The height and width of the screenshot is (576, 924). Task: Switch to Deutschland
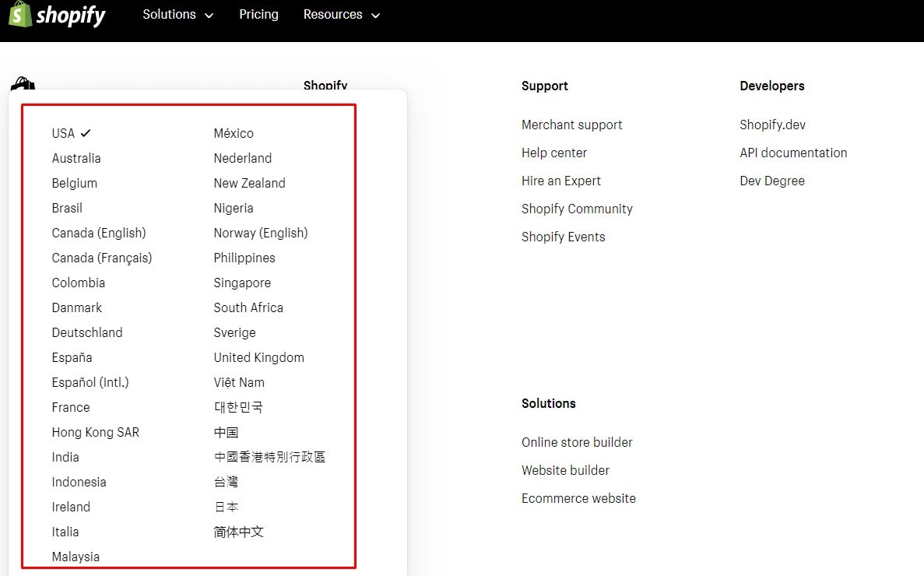click(x=87, y=332)
